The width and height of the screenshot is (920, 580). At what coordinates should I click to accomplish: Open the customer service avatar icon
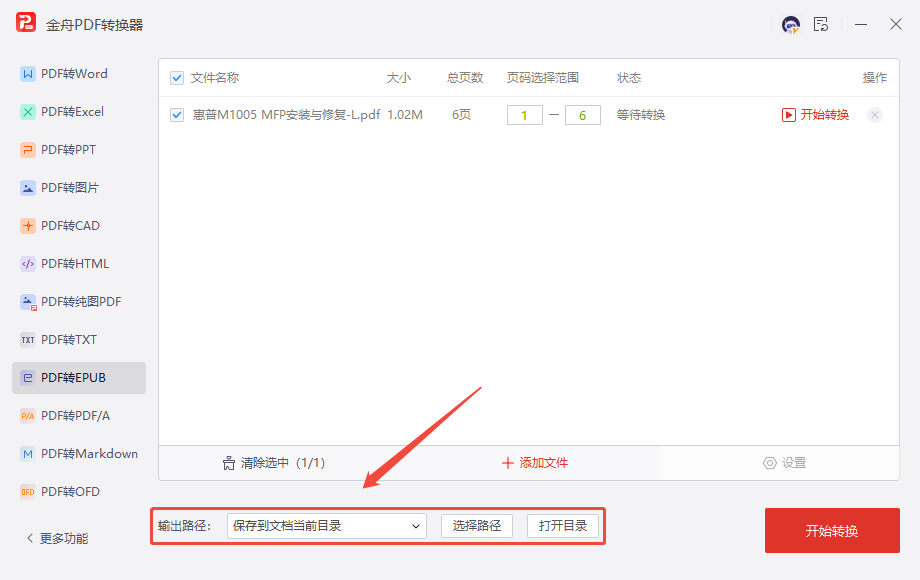(x=790, y=25)
